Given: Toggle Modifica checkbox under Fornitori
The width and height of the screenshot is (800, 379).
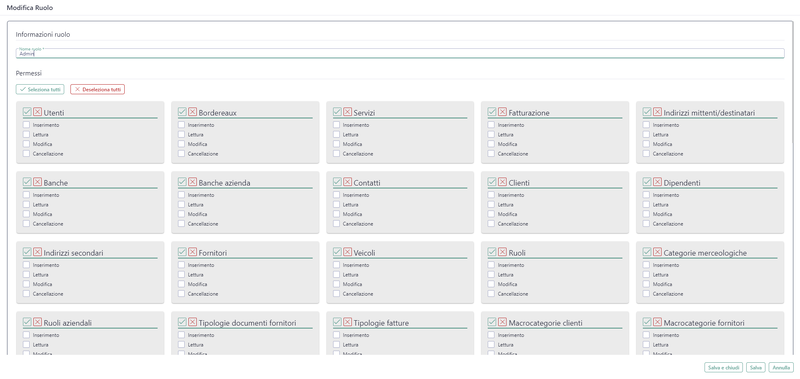Looking at the screenshot, I should tap(181, 284).
